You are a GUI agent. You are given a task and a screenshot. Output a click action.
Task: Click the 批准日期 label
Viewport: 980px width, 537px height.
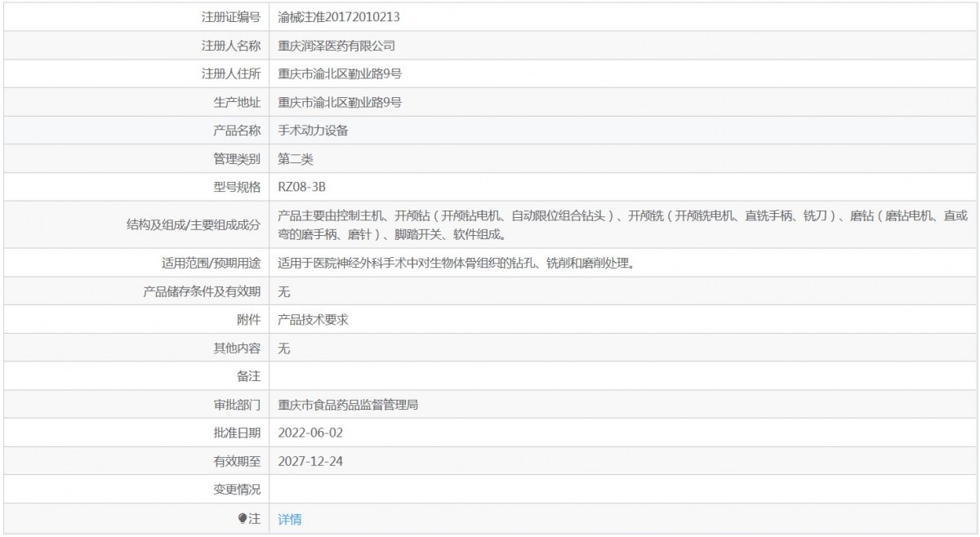pyautogui.click(x=237, y=433)
